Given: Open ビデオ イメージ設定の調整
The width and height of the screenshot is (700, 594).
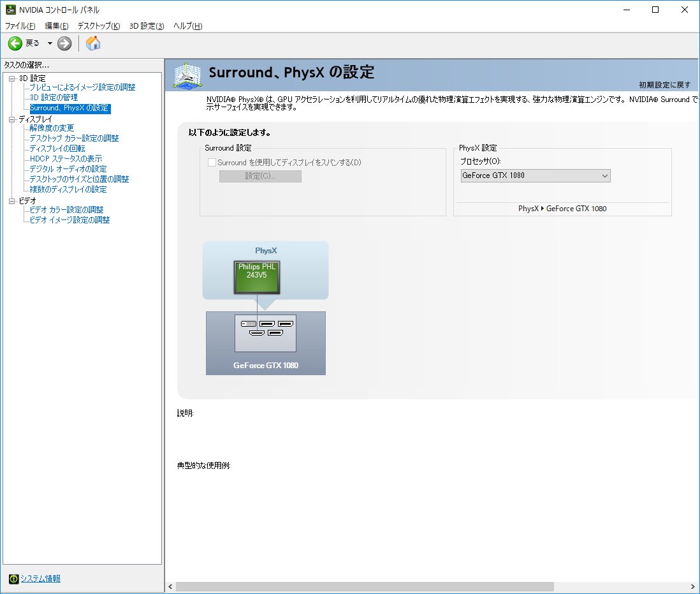Looking at the screenshot, I should (x=69, y=220).
